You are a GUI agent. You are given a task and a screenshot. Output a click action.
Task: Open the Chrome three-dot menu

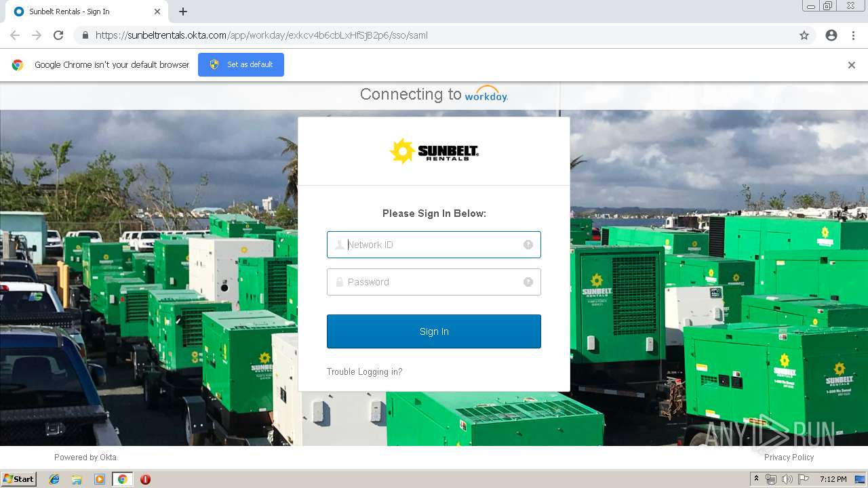pyautogui.click(x=853, y=35)
